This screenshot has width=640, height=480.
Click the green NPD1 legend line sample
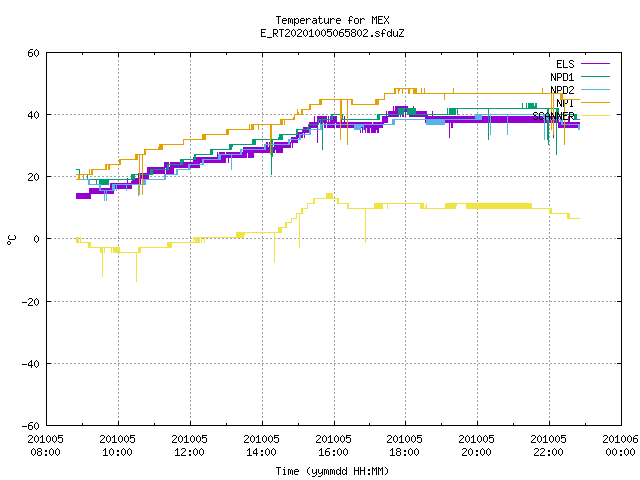coord(595,76)
